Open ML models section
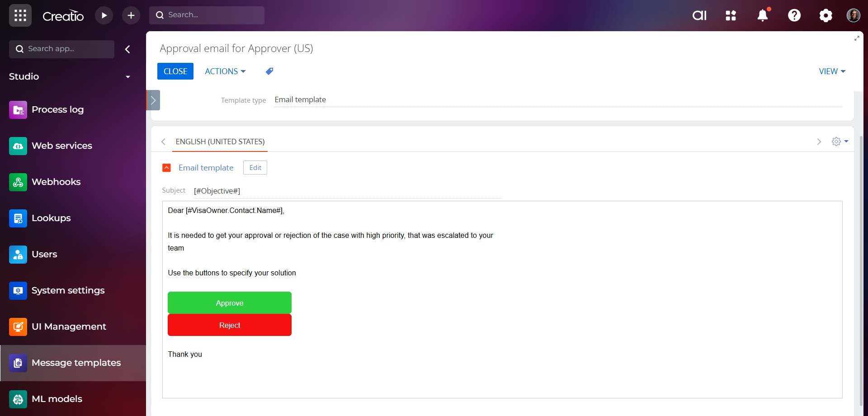Image resolution: width=868 pixels, height=416 pixels. 73,399
